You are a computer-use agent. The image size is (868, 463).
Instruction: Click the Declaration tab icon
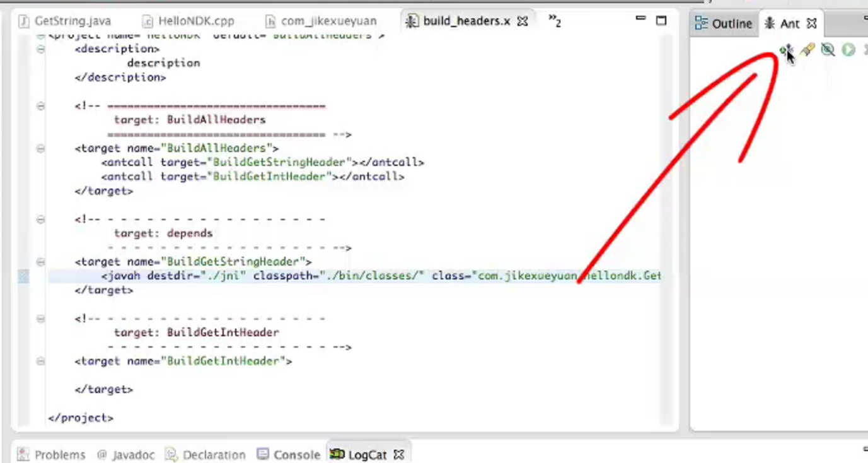[171, 455]
